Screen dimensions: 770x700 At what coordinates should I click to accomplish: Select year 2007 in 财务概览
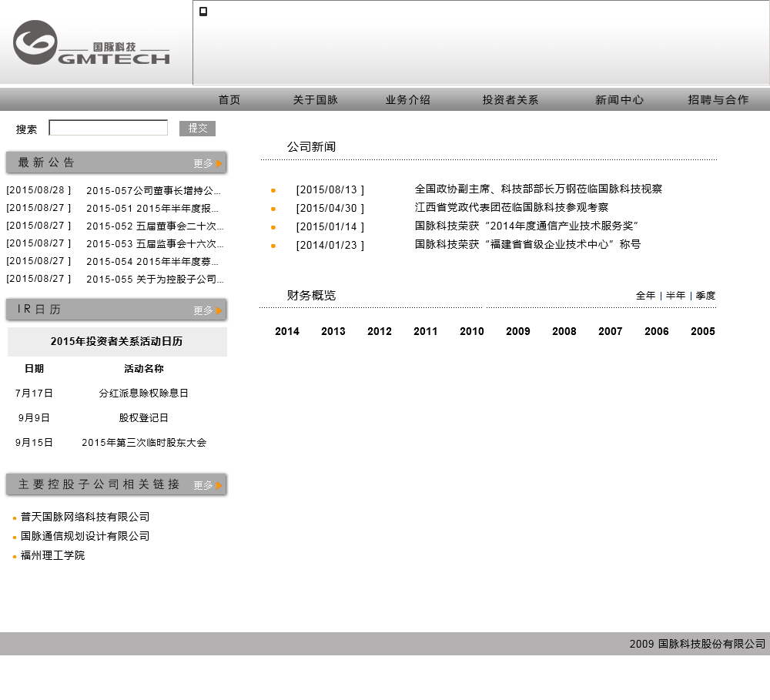(610, 332)
